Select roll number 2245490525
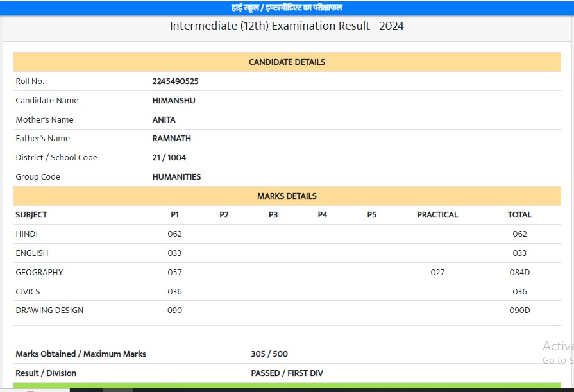 [175, 81]
